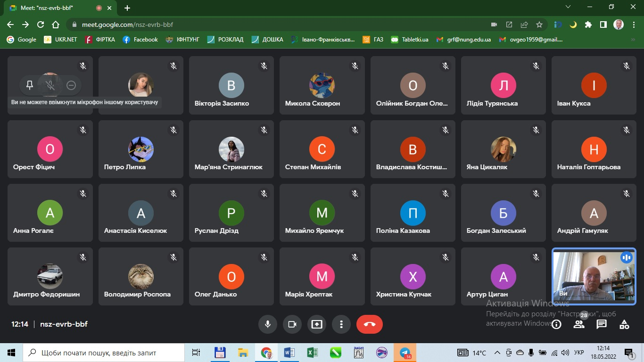Open the Windows Start menu
The height and width of the screenshot is (362, 644).
(x=11, y=353)
